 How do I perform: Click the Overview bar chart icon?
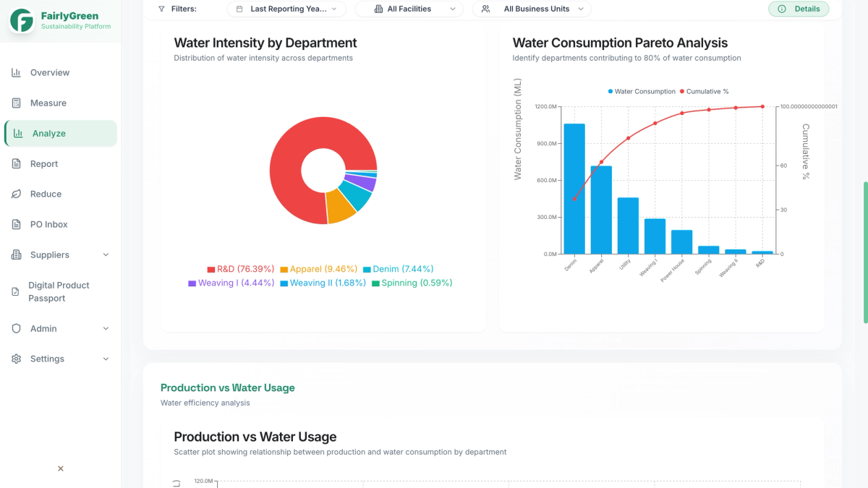16,72
